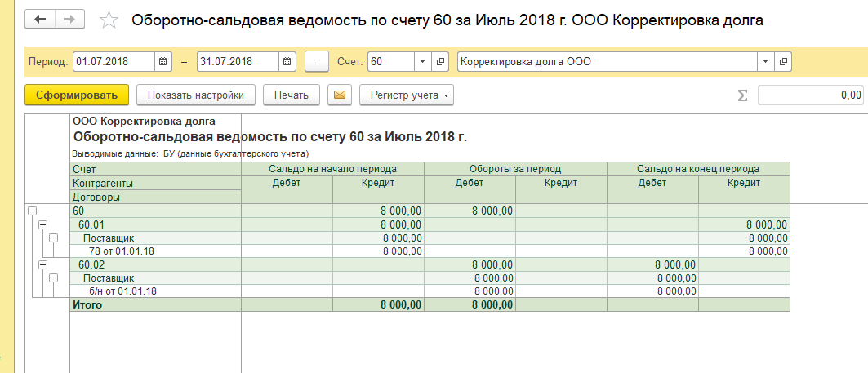Open calendar for start date 01.07.2018

162,61
